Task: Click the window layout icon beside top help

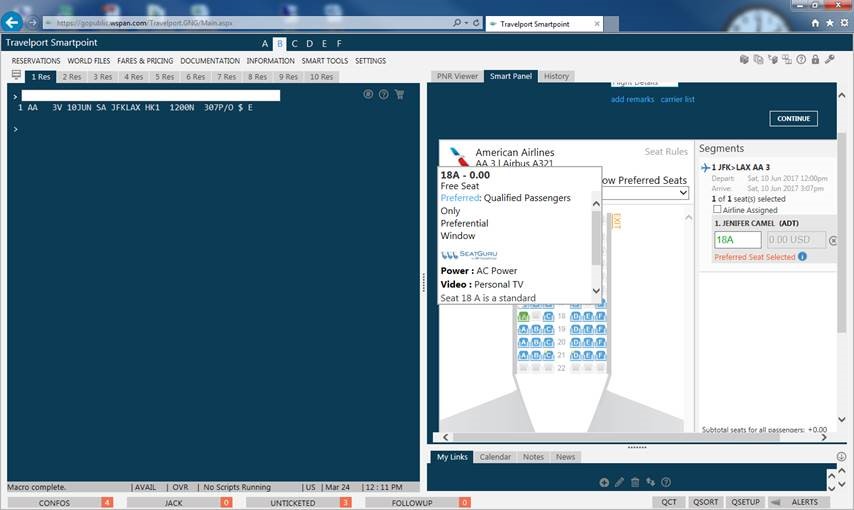Action: tap(787, 59)
